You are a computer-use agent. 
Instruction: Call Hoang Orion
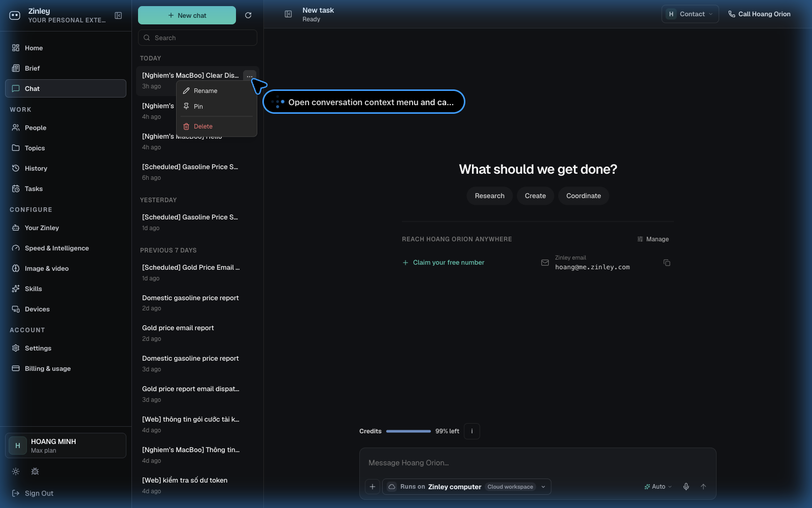(x=759, y=14)
